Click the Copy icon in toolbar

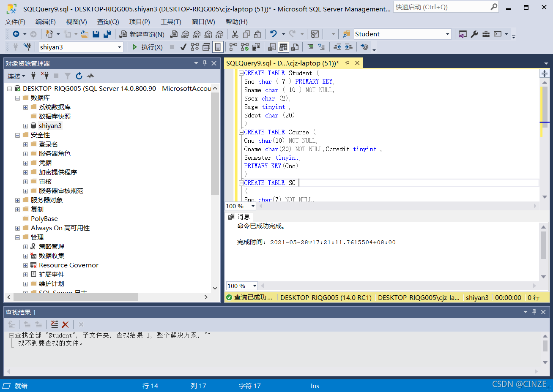pos(246,34)
